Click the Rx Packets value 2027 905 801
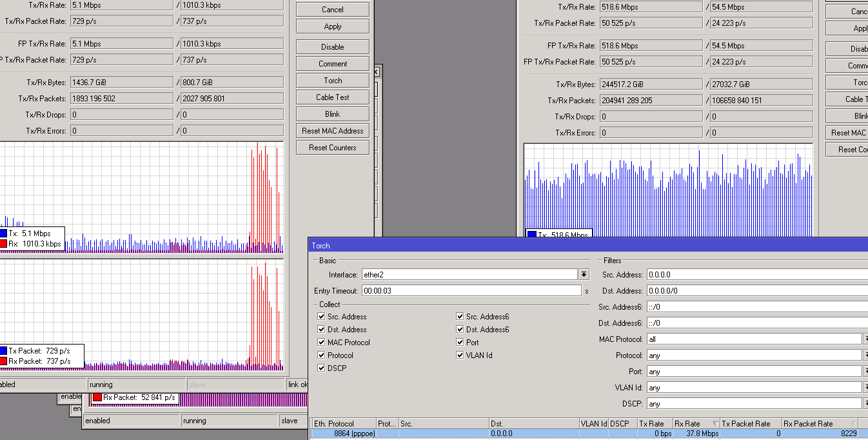Viewport: 868px width, 440px height. (x=232, y=99)
